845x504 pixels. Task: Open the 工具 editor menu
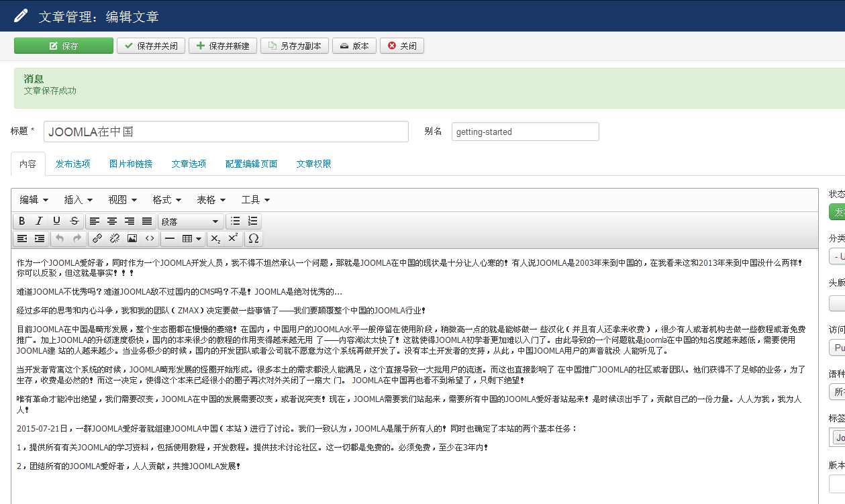click(x=256, y=200)
